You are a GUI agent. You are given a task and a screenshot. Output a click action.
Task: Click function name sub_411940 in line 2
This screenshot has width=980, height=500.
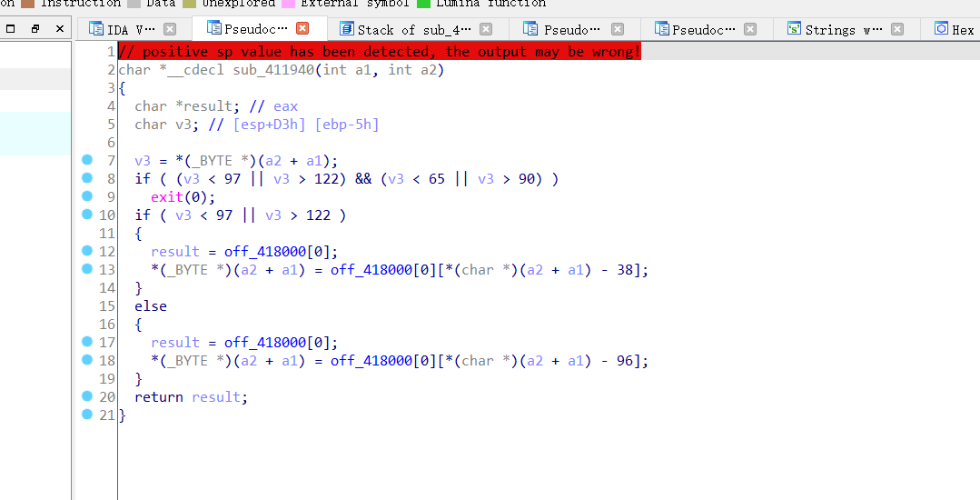(x=273, y=69)
